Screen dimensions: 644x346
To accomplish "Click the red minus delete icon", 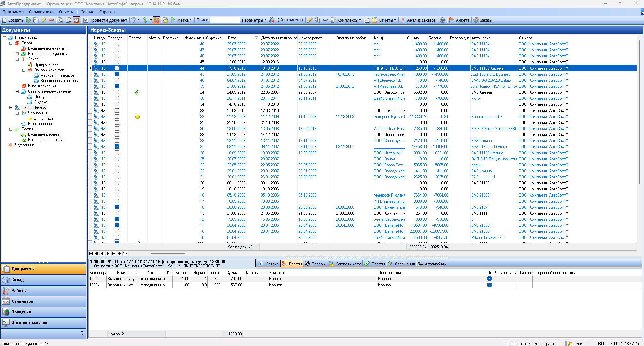I will coord(51,20).
